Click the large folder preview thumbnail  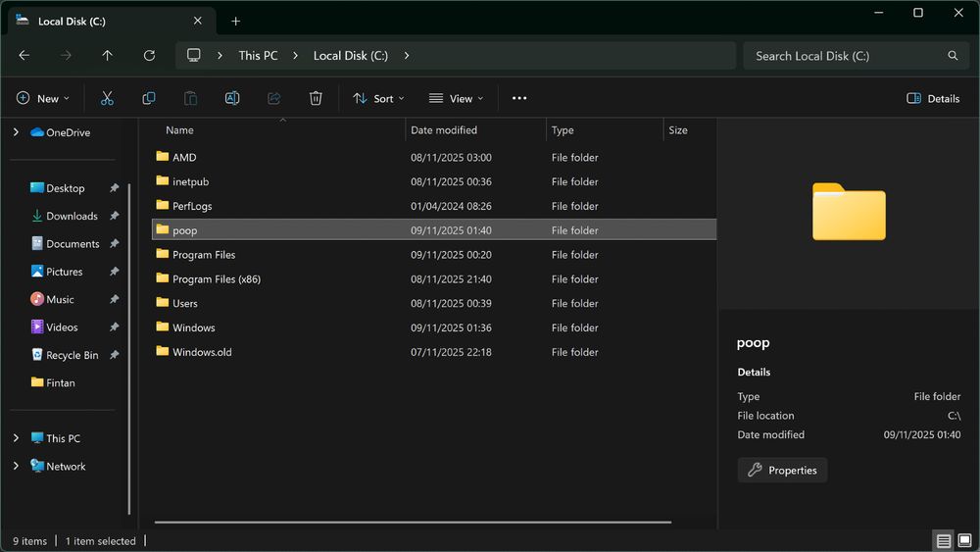849,212
